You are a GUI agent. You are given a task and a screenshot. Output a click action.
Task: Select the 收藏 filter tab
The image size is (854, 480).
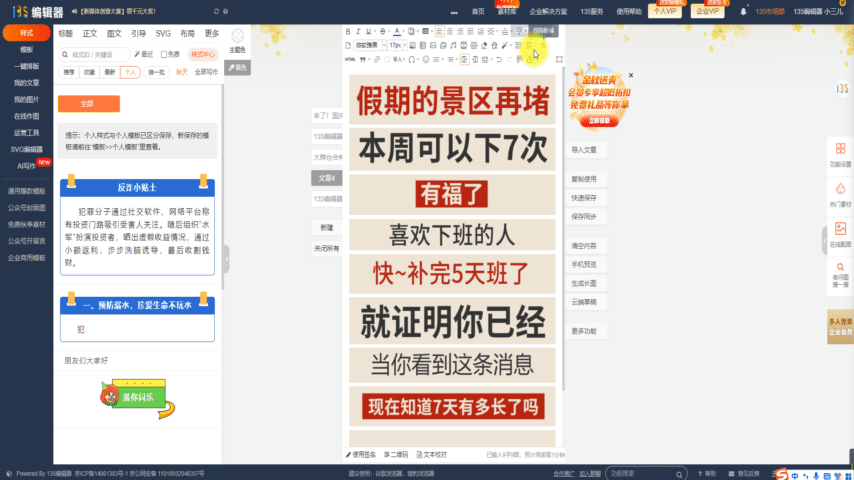(x=89, y=72)
